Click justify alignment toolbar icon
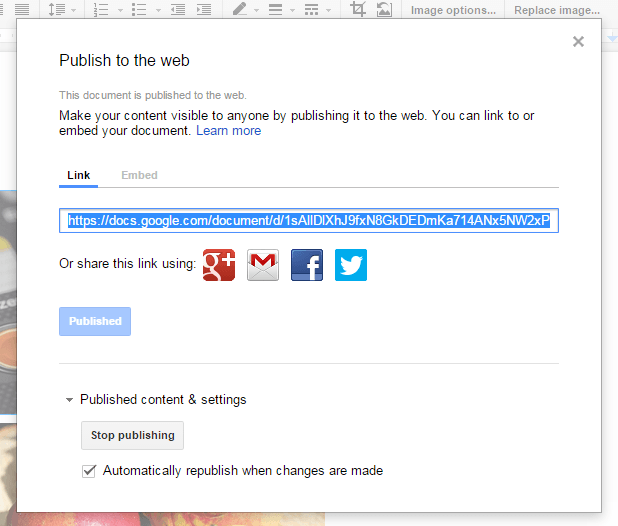 [22, 9]
